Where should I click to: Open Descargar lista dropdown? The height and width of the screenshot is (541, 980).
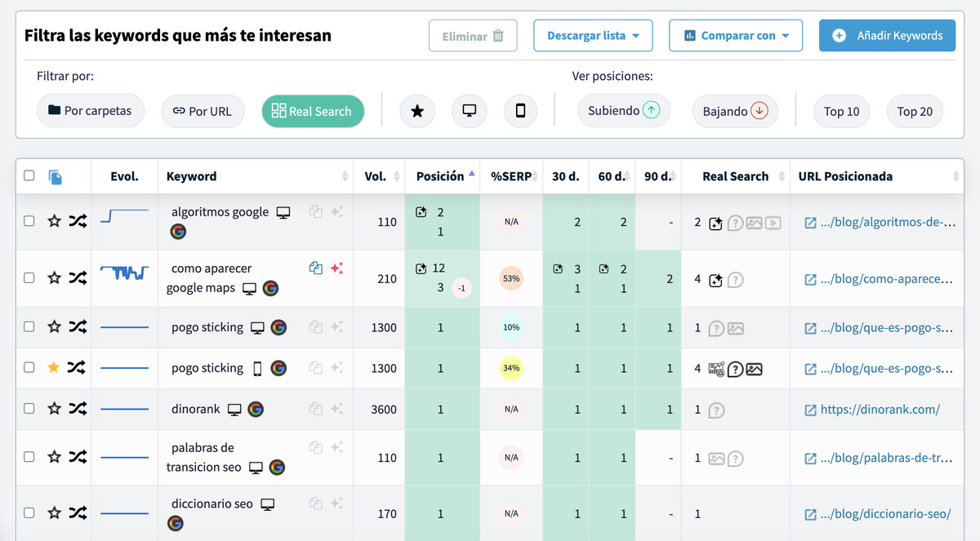(x=593, y=36)
